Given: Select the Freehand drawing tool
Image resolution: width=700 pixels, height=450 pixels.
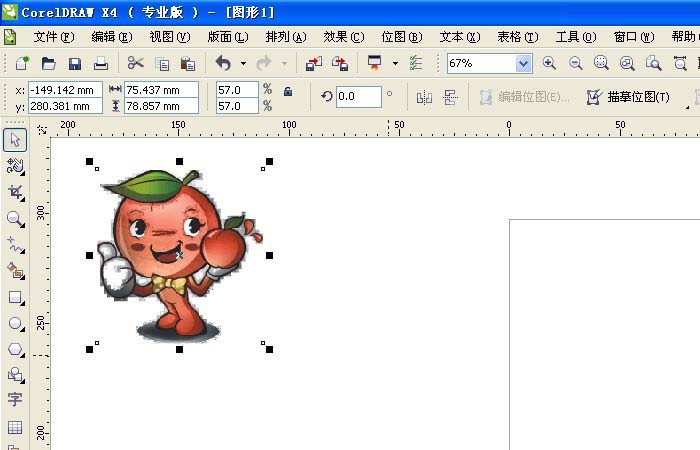Looking at the screenshot, I should [x=15, y=245].
